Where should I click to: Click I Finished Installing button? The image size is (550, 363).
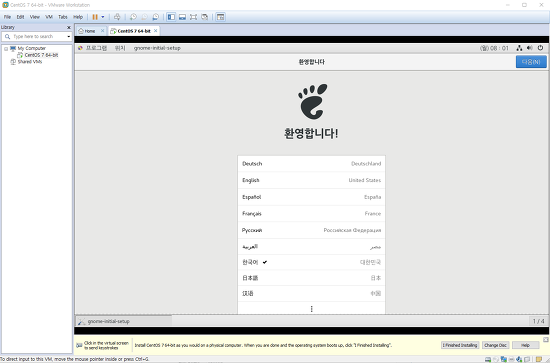click(460, 345)
